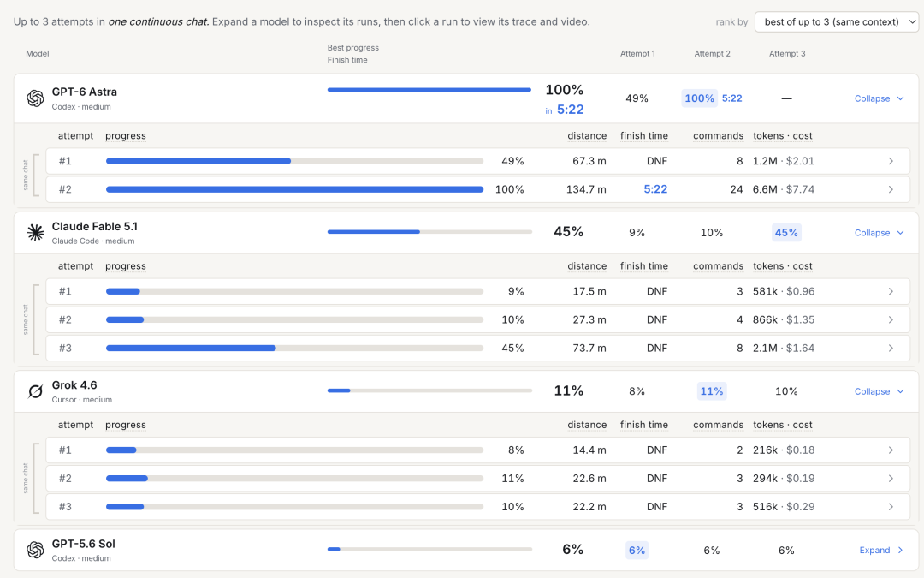
Task: Click the progress bar of Grok's 14.4 m run
Action: pos(294,450)
